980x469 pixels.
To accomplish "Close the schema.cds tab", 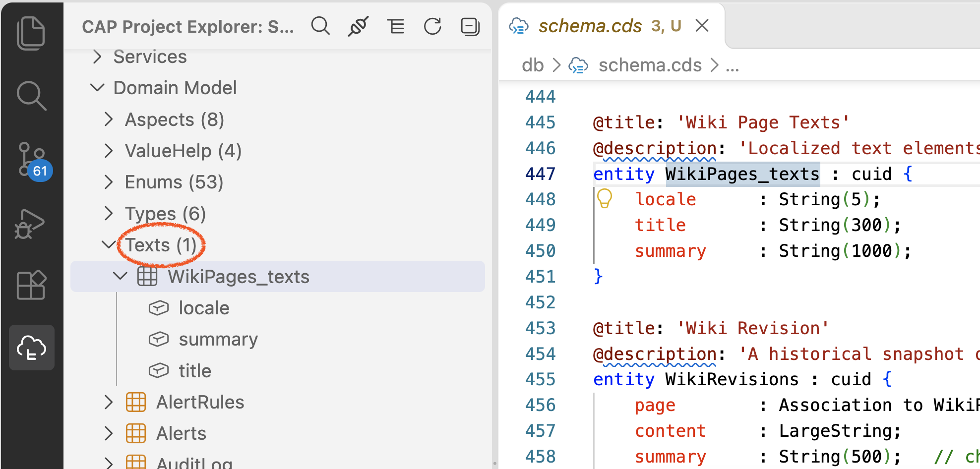I will click(702, 25).
